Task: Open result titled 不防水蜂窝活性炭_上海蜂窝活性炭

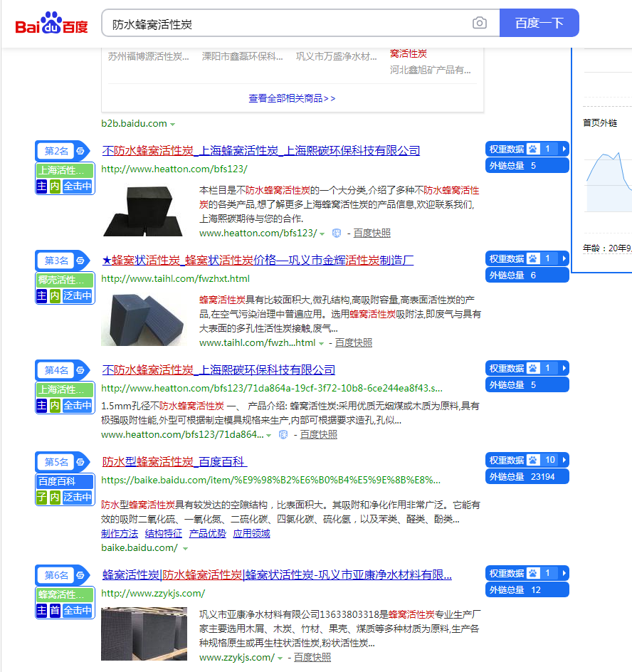Action: pyautogui.click(x=261, y=150)
